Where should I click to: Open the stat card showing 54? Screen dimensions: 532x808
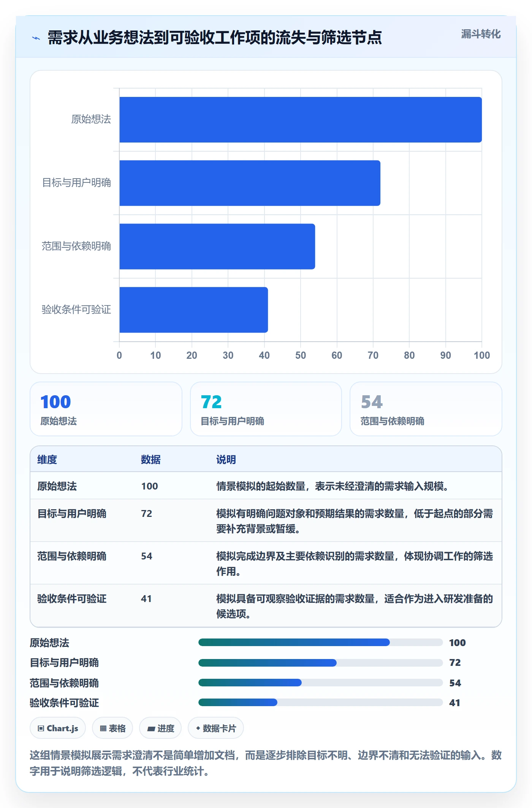click(426, 409)
